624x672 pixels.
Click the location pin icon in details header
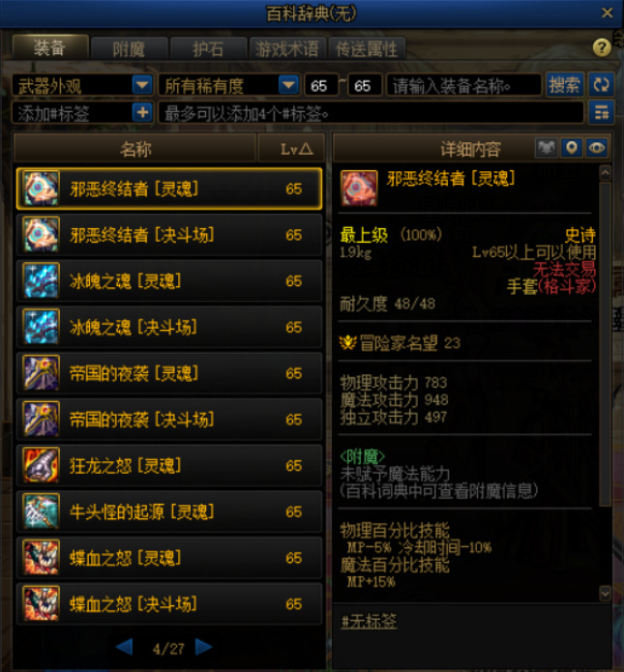(571, 148)
